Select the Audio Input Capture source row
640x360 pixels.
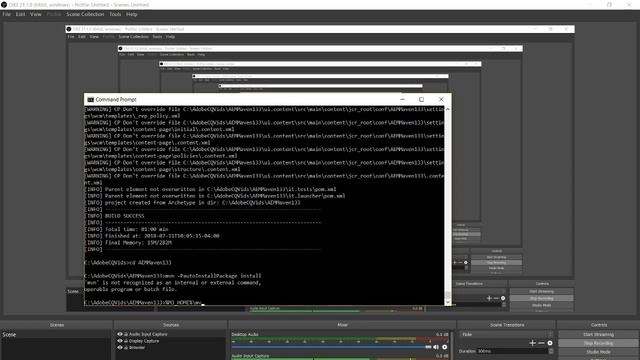[171, 334]
